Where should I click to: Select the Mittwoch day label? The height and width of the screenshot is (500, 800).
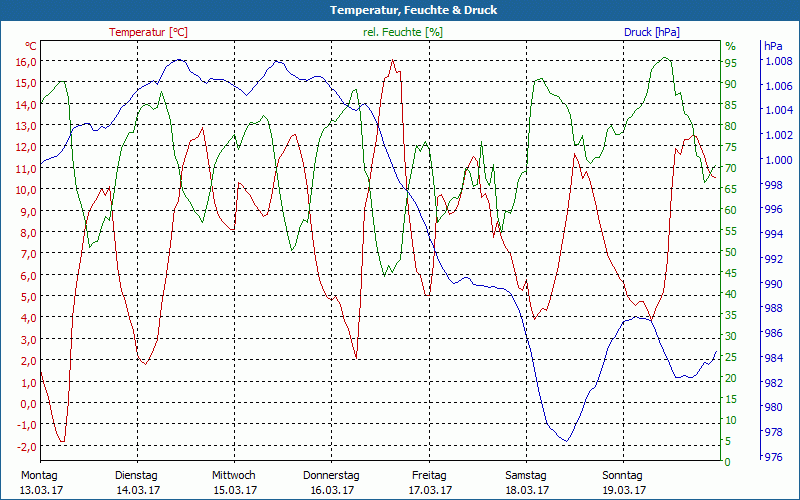(x=234, y=475)
